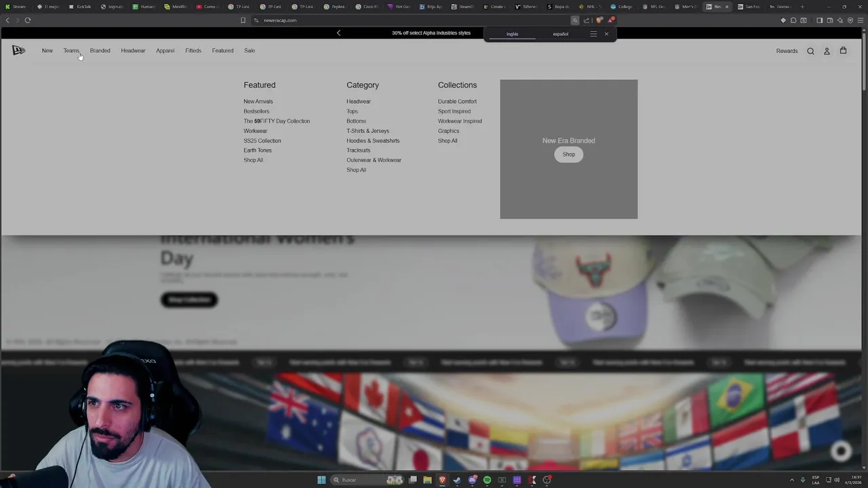The height and width of the screenshot is (488, 868).
Task: Switch to the San Fran browser tab
Action: click(x=749, y=7)
